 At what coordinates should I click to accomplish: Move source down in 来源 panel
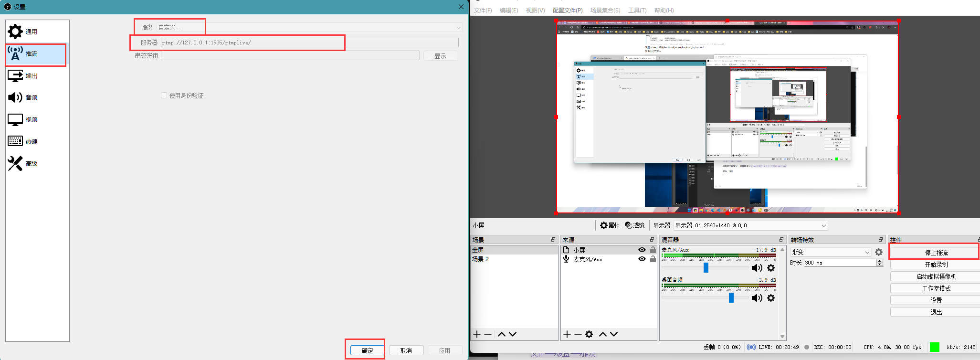(614, 334)
